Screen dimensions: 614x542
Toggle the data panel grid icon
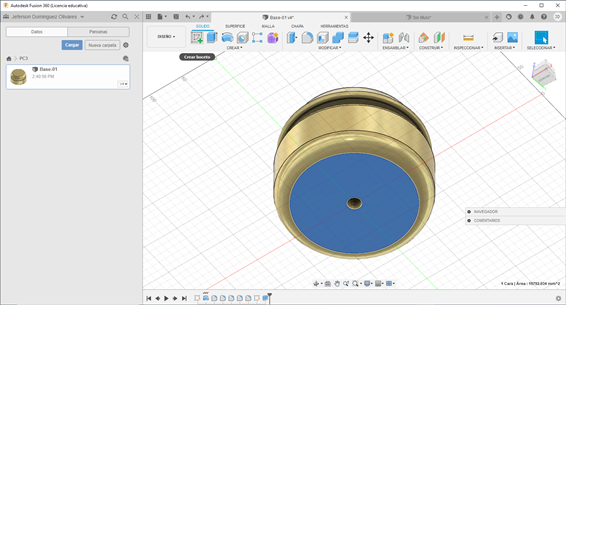tap(148, 16)
